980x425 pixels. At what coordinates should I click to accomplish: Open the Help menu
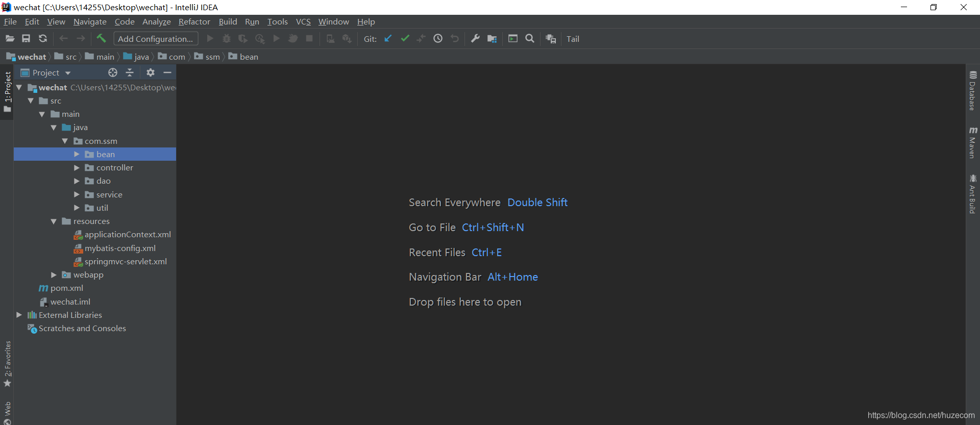coord(366,21)
